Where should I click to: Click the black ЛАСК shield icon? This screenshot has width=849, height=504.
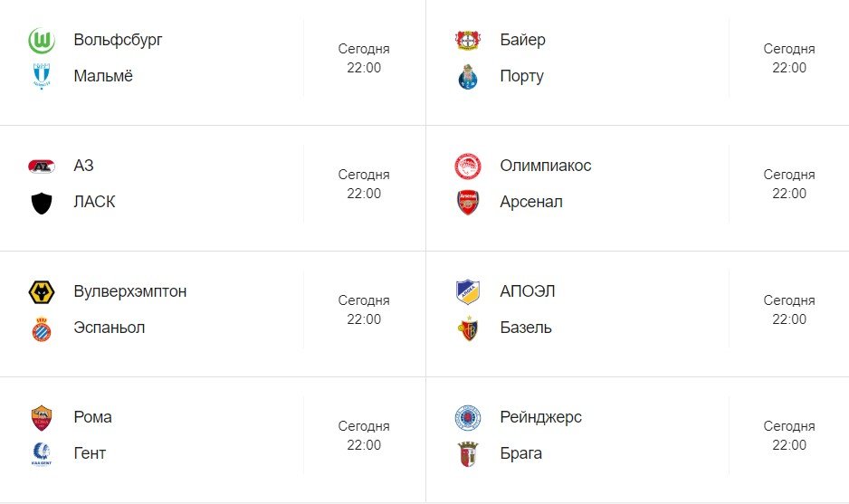42,203
